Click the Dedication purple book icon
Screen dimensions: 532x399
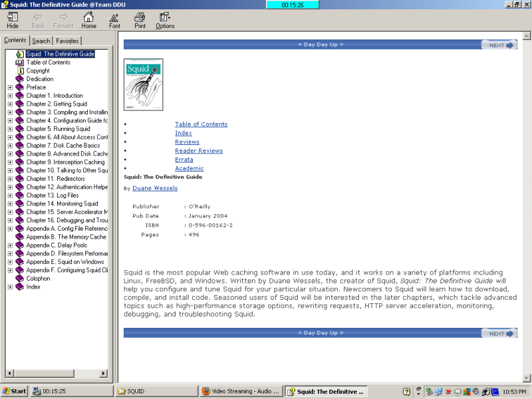point(20,79)
